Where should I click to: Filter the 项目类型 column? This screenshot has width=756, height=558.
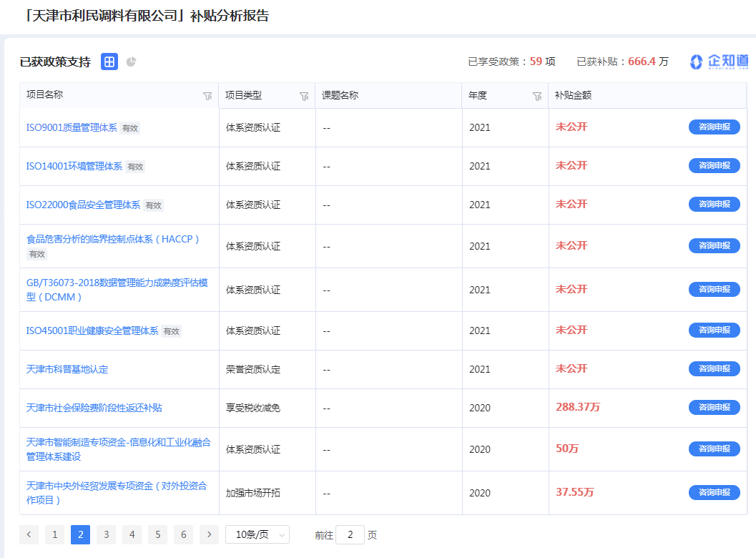(304, 97)
